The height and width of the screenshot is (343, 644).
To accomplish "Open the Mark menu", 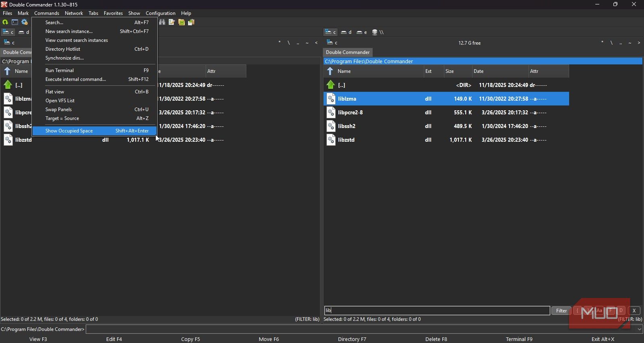I will tap(23, 13).
